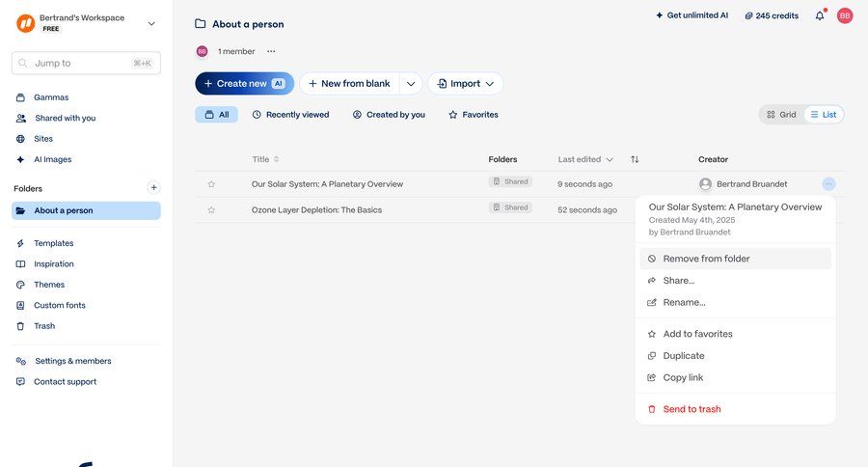Open Custom fonts page
The height and width of the screenshot is (467, 868).
coord(59,305)
